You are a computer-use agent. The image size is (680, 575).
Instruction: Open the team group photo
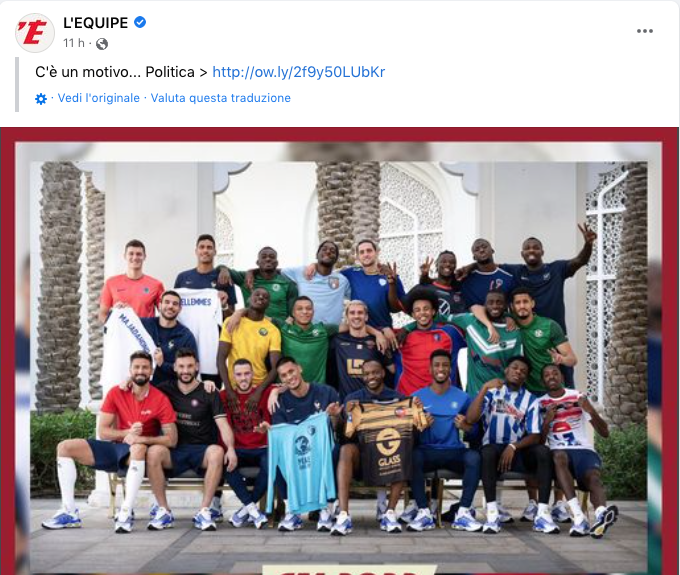pos(339,351)
